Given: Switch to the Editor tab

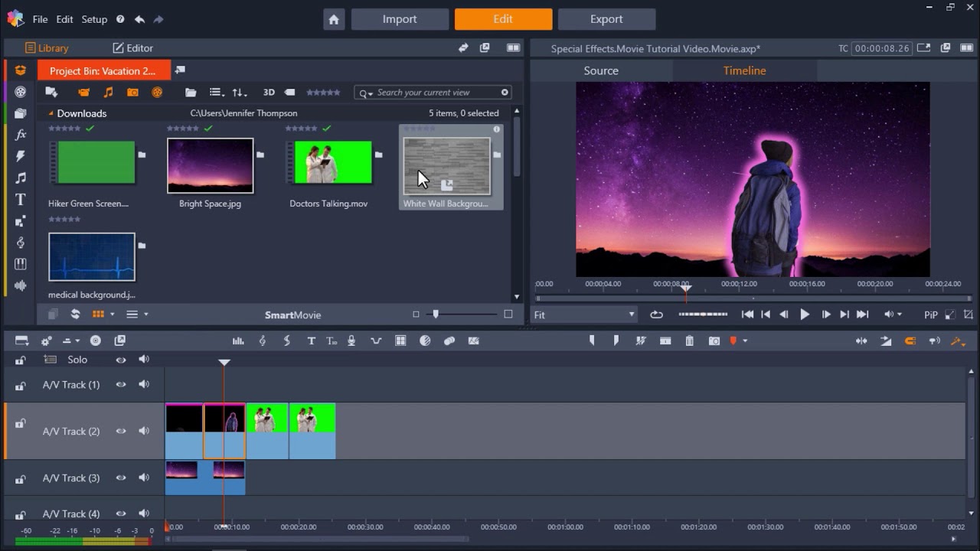Looking at the screenshot, I should pyautogui.click(x=132, y=47).
